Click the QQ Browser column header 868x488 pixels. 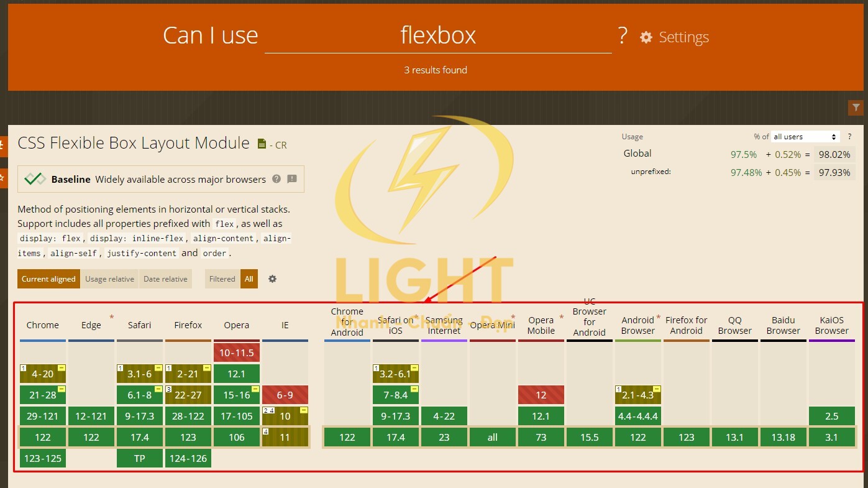735,325
